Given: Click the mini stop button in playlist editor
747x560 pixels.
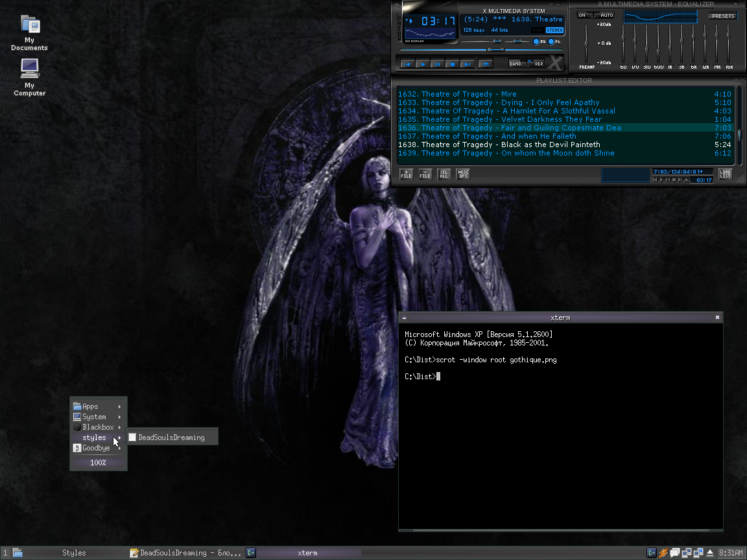Looking at the screenshot, I should click(674, 180).
